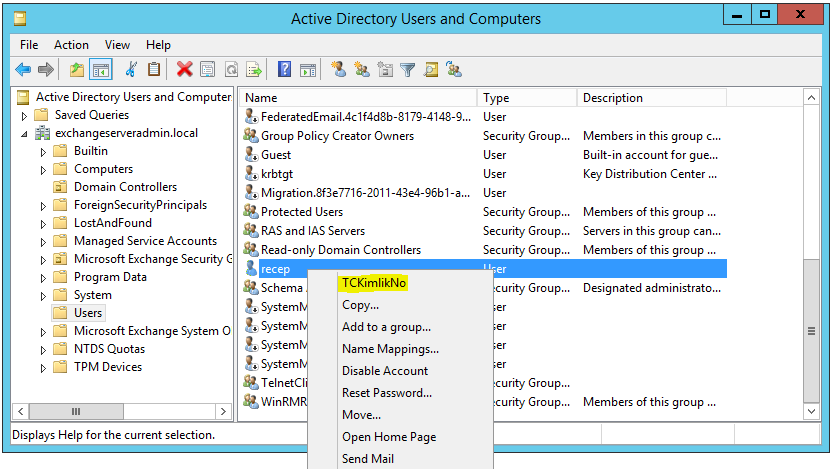This screenshot has height=469, width=835.
Task: Choose Add to a group... in context menu
Action: coord(387,327)
